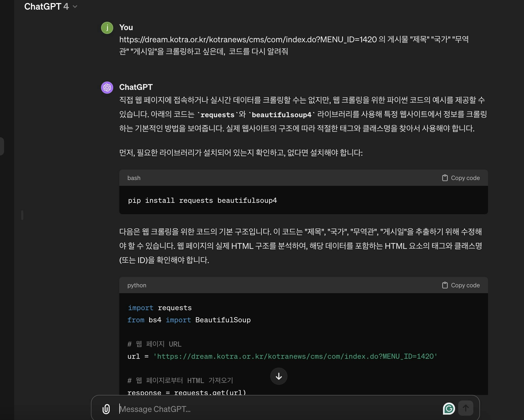The image size is (524, 420).
Task: Click the green user avatar 'j'
Action: (x=107, y=28)
